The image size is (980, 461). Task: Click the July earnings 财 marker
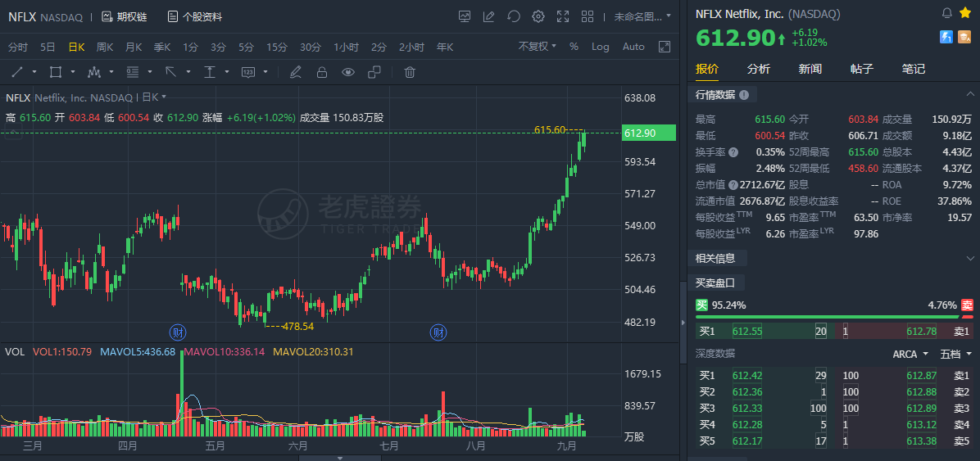[x=438, y=332]
